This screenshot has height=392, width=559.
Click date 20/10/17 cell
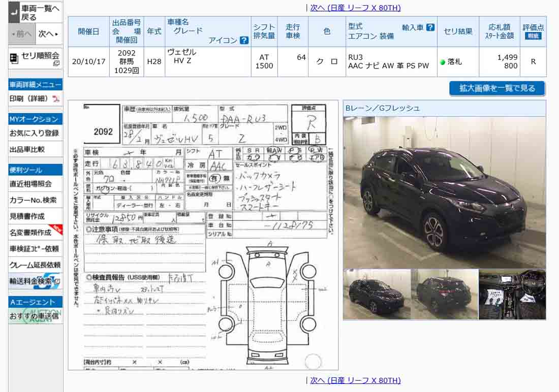[x=89, y=61]
